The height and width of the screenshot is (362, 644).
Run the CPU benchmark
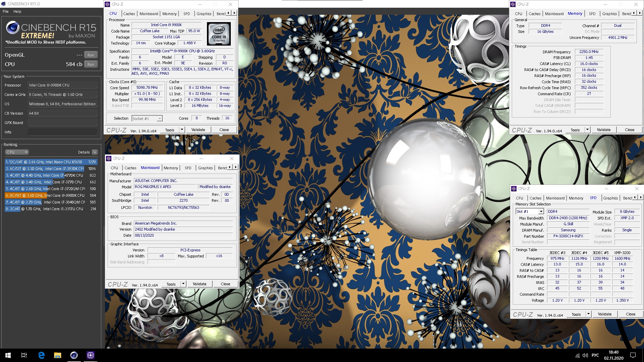coord(91,64)
